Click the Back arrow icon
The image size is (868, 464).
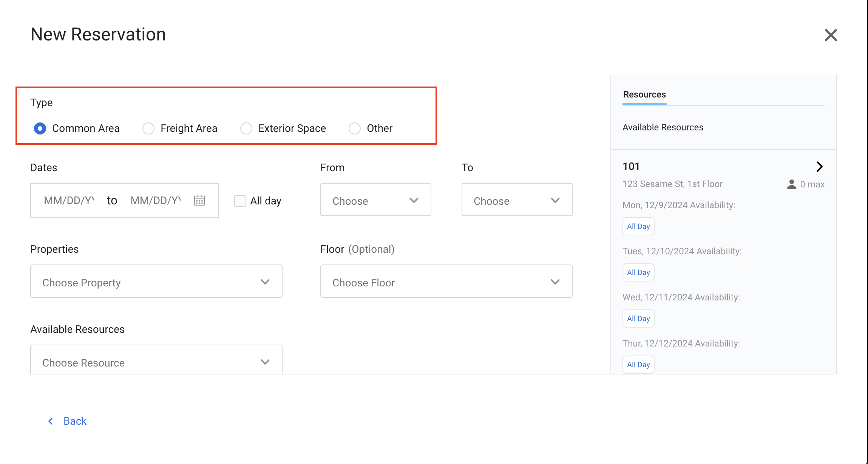51,421
